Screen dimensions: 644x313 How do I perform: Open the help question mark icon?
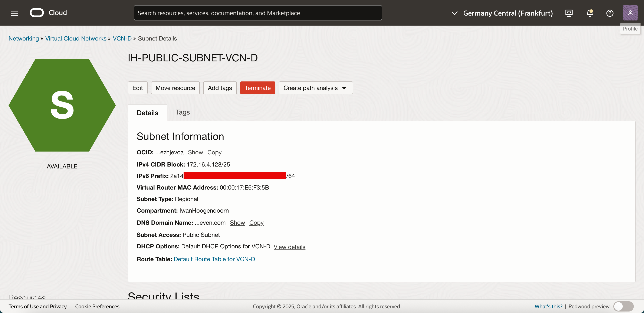(x=610, y=13)
